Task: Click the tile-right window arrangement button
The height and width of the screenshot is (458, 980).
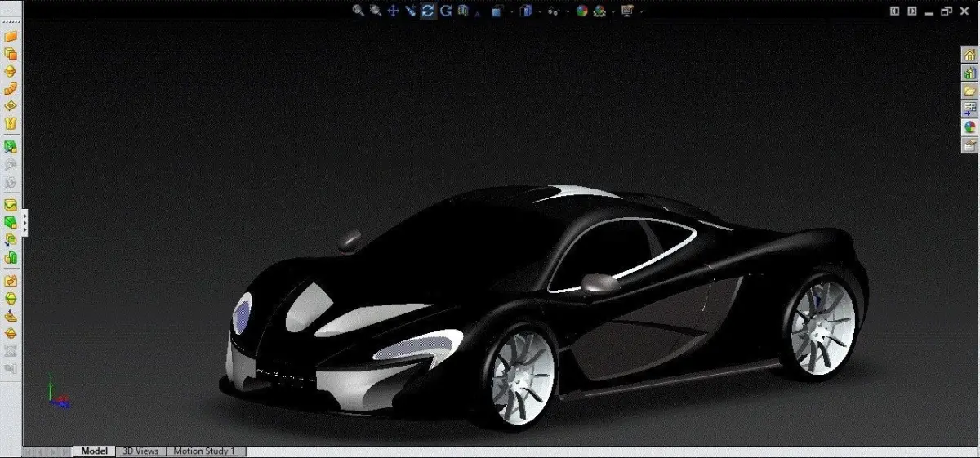Action: tap(912, 11)
